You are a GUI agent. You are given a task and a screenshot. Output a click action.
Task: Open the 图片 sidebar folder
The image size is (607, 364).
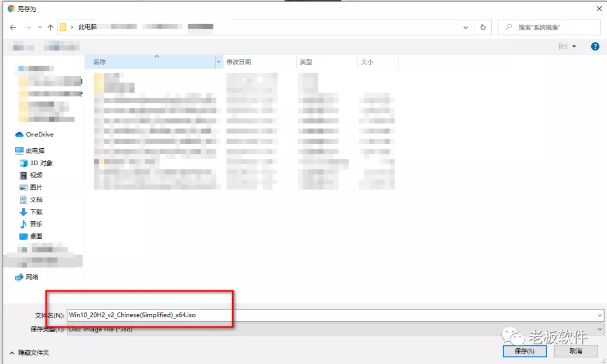35,186
